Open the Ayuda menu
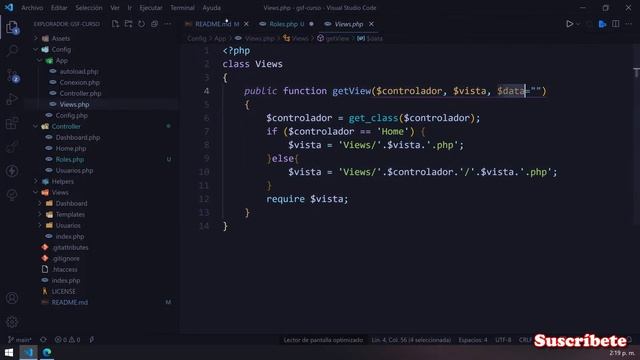This screenshot has height=360, width=640. point(211,8)
